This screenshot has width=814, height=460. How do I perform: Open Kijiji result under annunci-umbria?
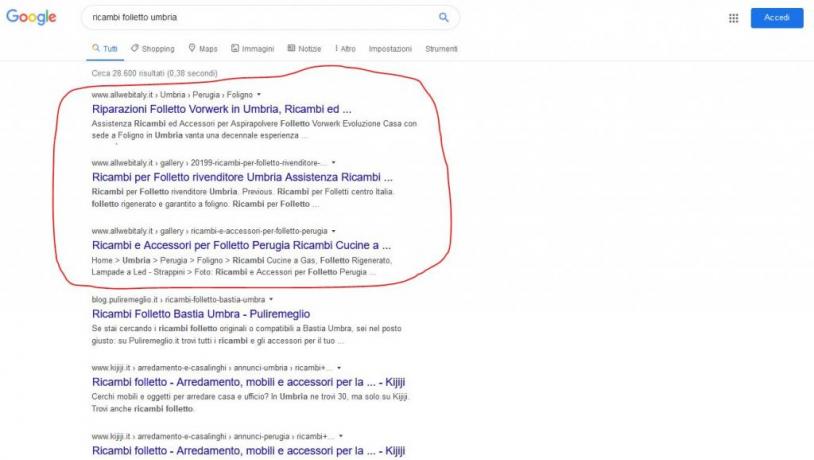pyautogui.click(x=248, y=382)
